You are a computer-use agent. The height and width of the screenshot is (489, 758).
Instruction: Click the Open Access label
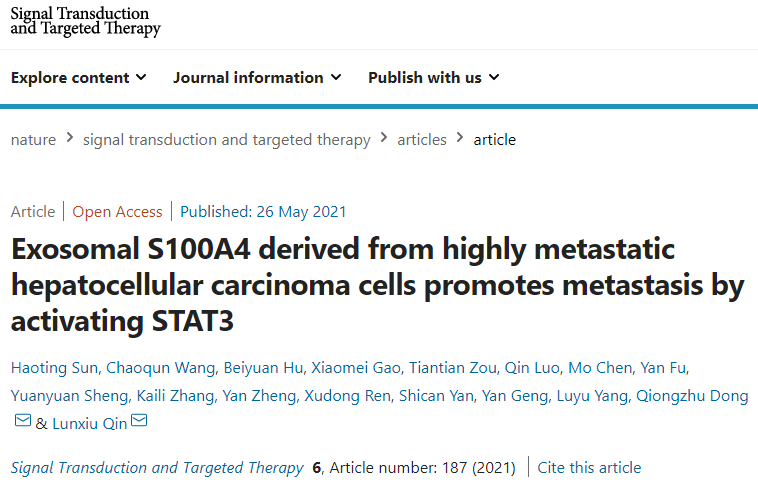(x=117, y=212)
